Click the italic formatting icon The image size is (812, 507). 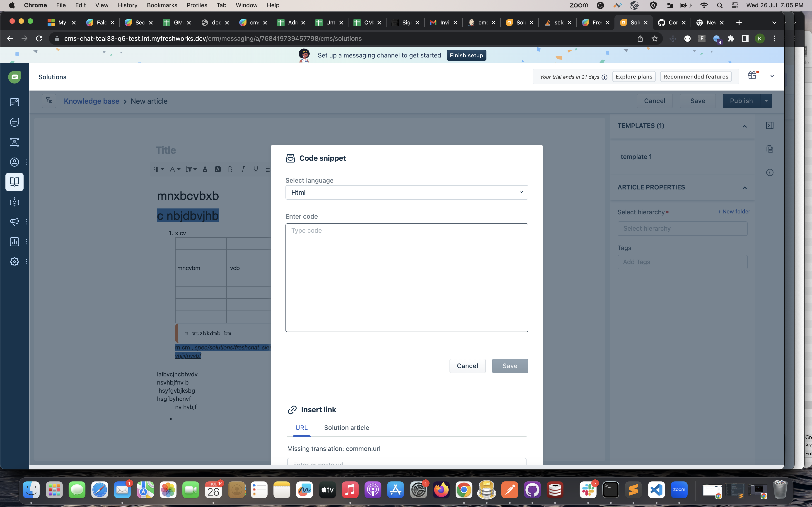point(243,169)
